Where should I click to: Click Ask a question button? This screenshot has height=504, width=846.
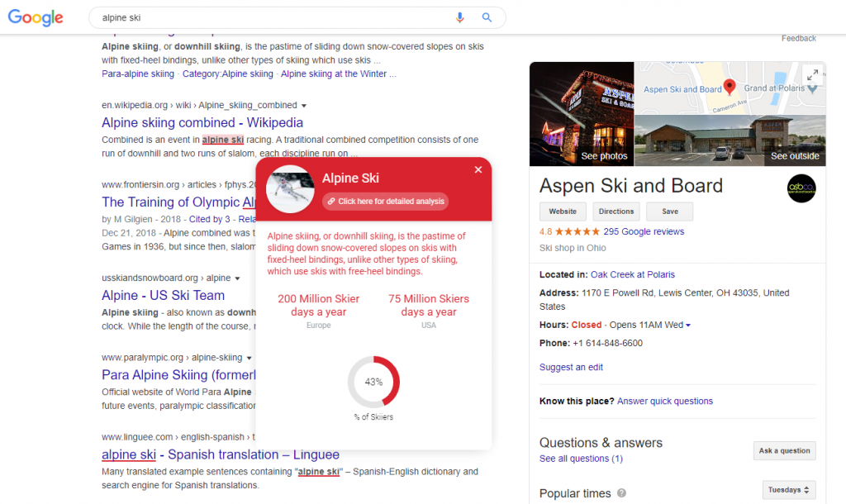pyautogui.click(x=785, y=450)
